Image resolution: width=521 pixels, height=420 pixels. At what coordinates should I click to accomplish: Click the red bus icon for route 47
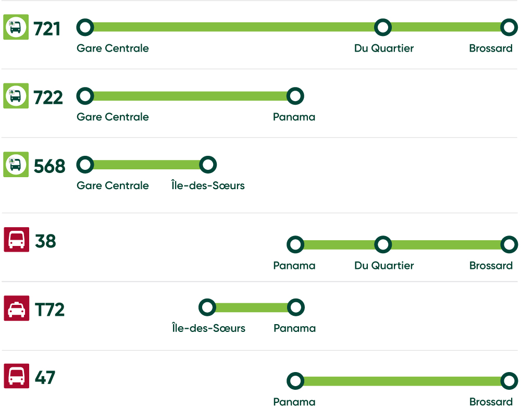17,376
